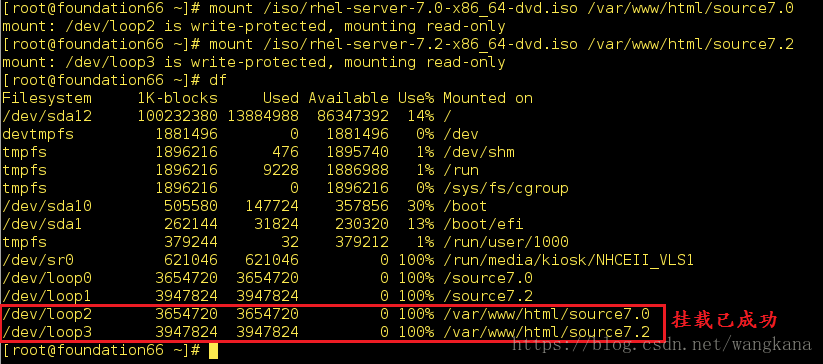Click the 13% usage value for /boot/efi
The width and height of the screenshot is (823, 364).
[x=420, y=224]
